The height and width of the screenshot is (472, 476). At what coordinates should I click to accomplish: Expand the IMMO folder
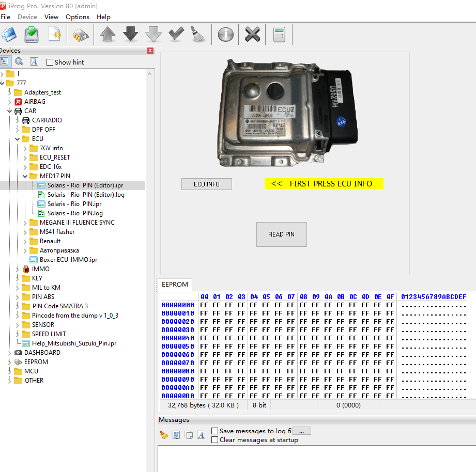pyautogui.click(x=18, y=269)
